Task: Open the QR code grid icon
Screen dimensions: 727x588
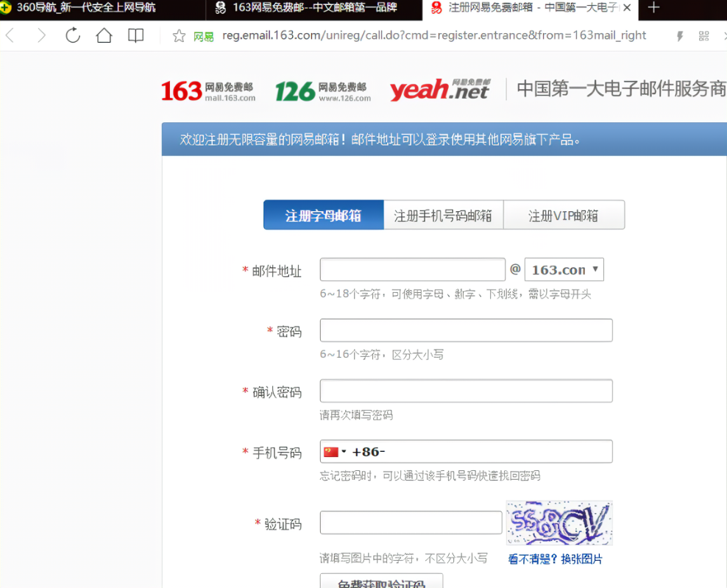Action: [x=703, y=36]
